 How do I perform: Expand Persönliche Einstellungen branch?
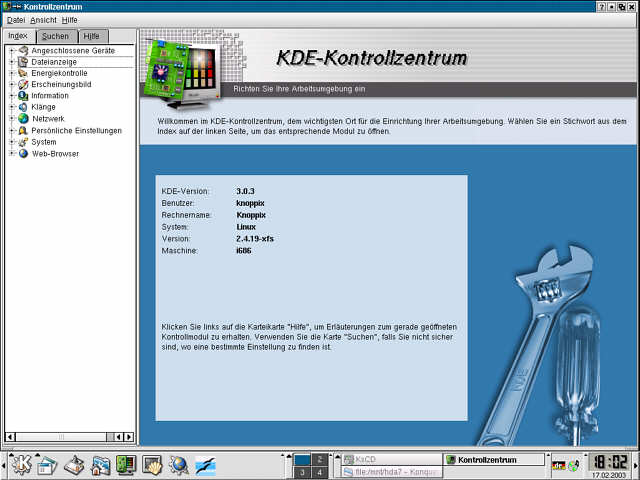coord(12,131)
